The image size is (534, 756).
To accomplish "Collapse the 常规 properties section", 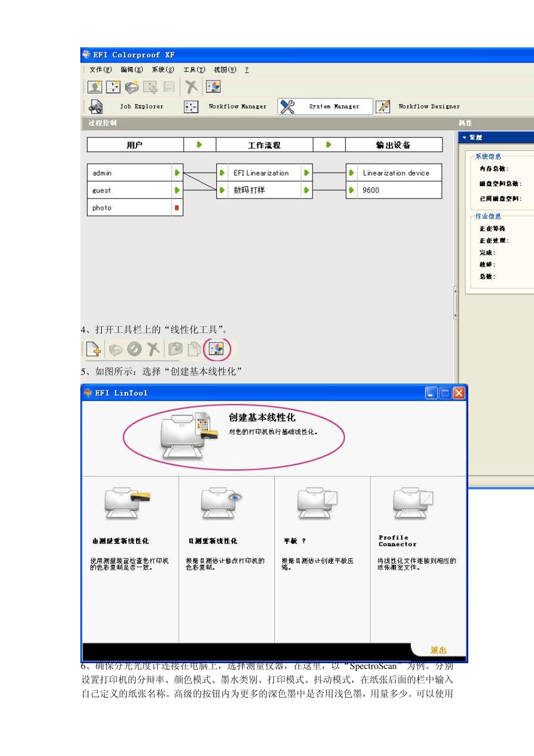I will 465,137.
